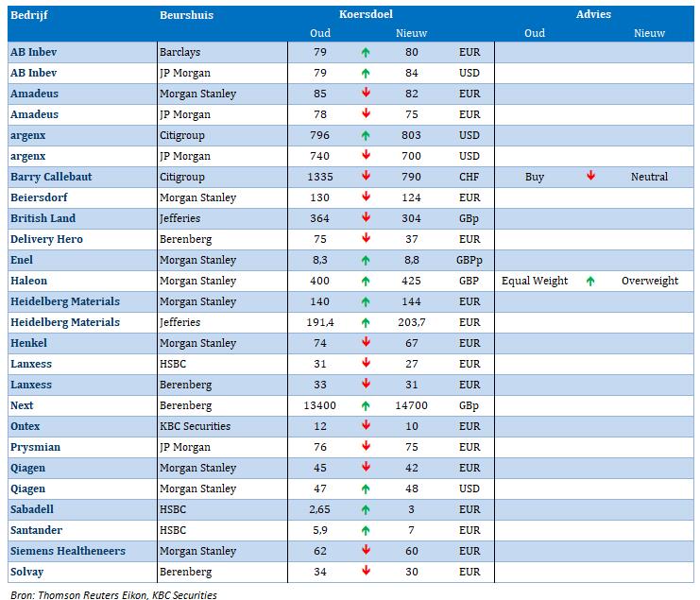
Task: Click the red down arrow in the Ontex row
Action: coord(366,426)
